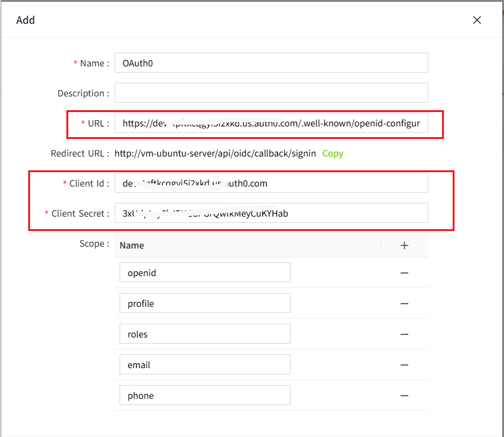Edit the openid scope text box
This screenshot has height=437, width=504.
coord(205,273)
